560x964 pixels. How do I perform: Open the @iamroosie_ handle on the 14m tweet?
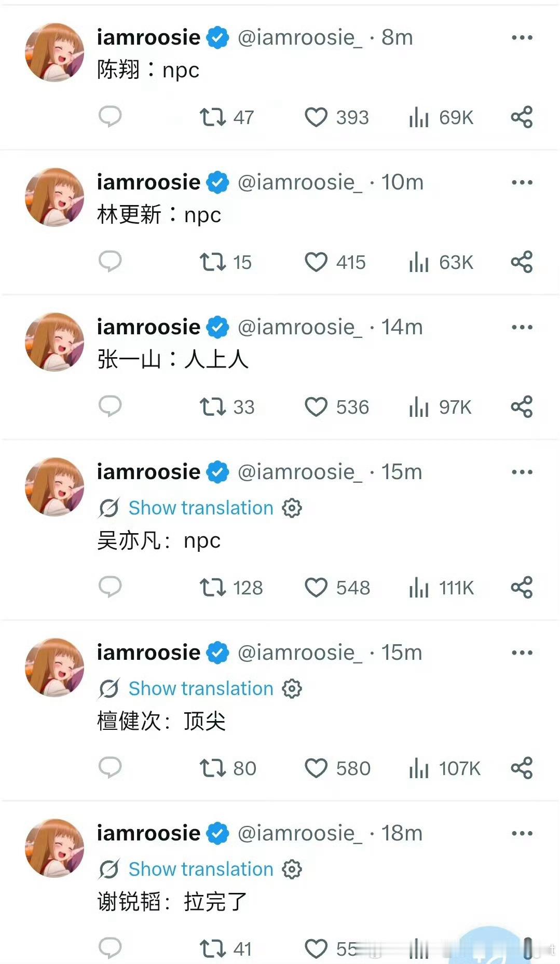pyautogui.click(x=300, y=328)
